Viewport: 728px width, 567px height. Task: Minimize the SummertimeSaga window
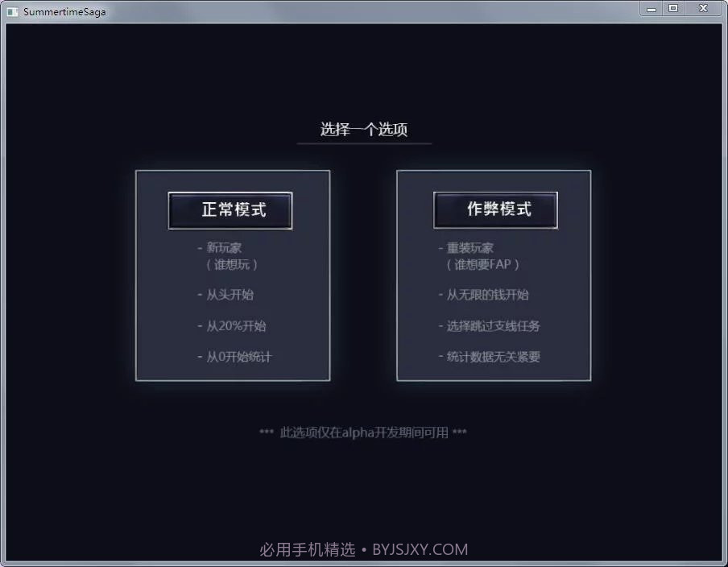(651, 9)
